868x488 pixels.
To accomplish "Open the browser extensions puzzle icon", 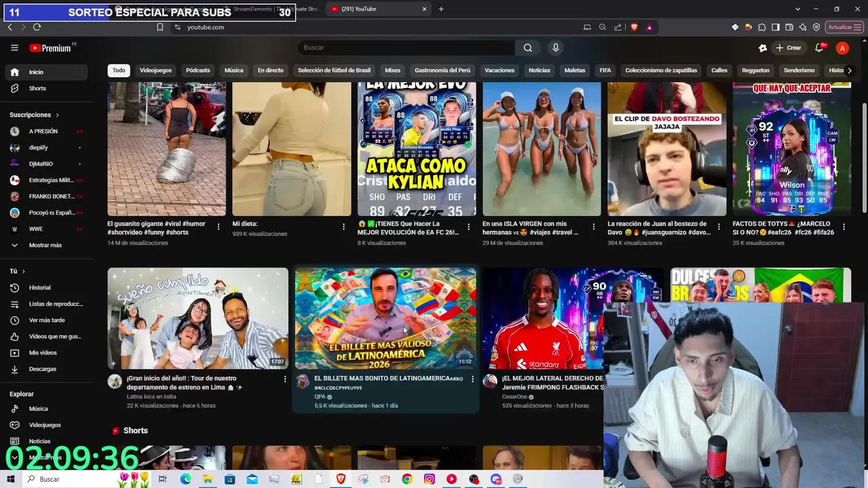I will click(x=762, y=27).
